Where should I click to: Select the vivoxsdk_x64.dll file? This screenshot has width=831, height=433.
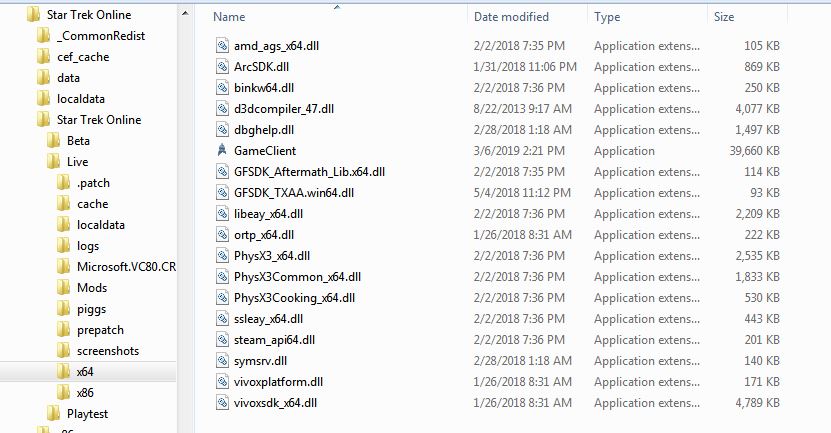coord(275,403)
